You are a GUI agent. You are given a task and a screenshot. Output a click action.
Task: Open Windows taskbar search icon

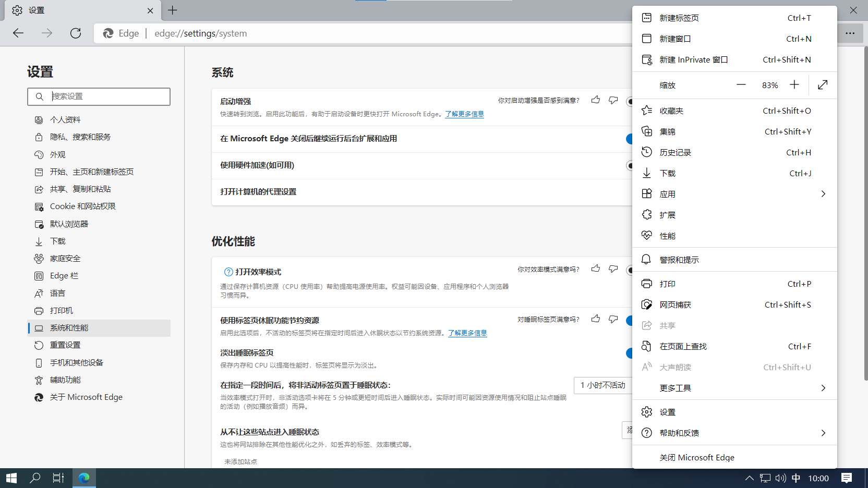tap(35, 478)
